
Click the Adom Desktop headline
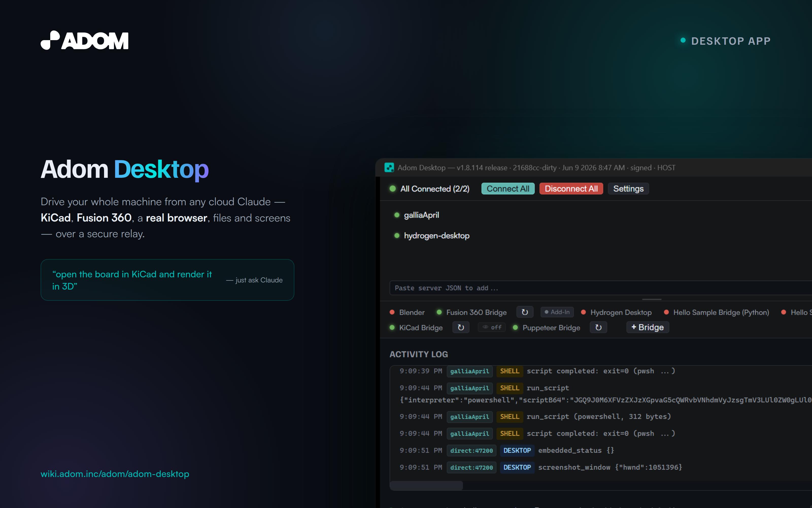tap(125, 169)
